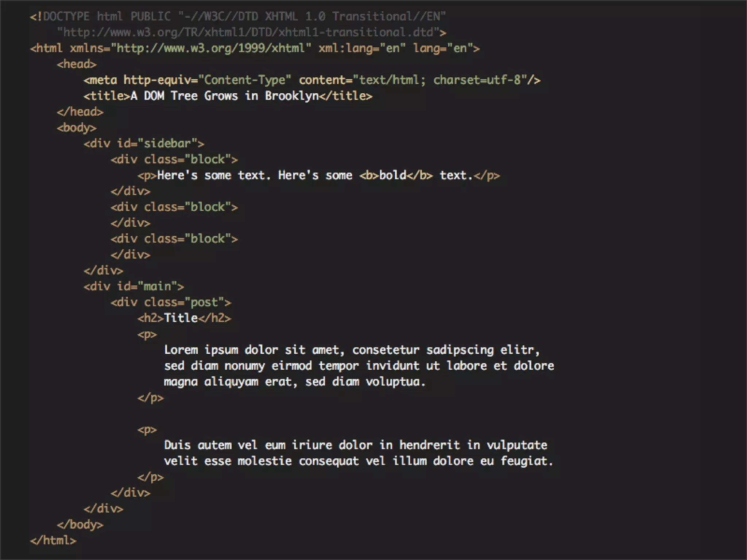Click the <h2>Title</h2> line
The height and width of the screenshot is (560, 747).
185,318
